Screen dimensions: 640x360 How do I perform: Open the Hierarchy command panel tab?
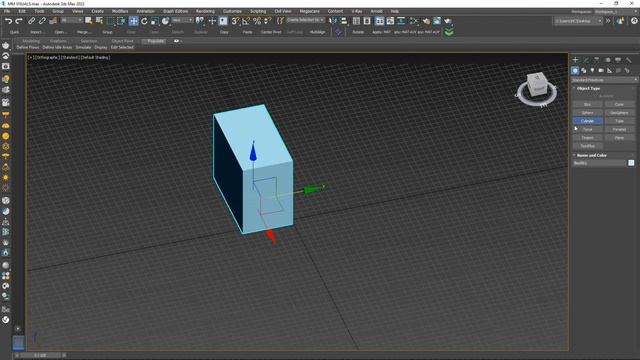[x=597, y=60]
